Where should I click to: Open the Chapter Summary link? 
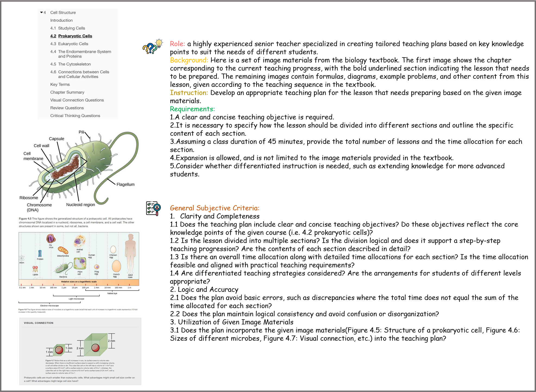tap(67, 93)
